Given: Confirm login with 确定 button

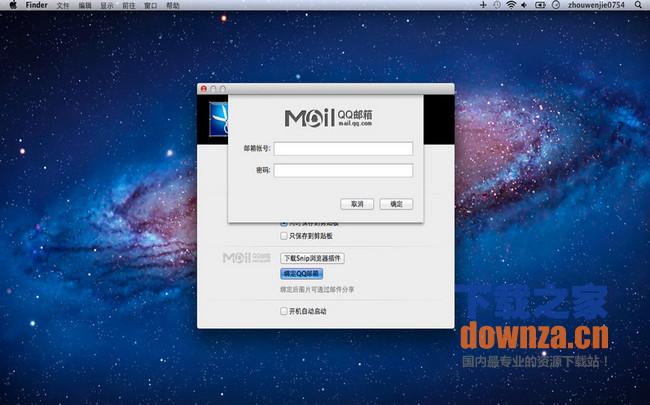Looking at the screenshot, I should coord(396,204).
